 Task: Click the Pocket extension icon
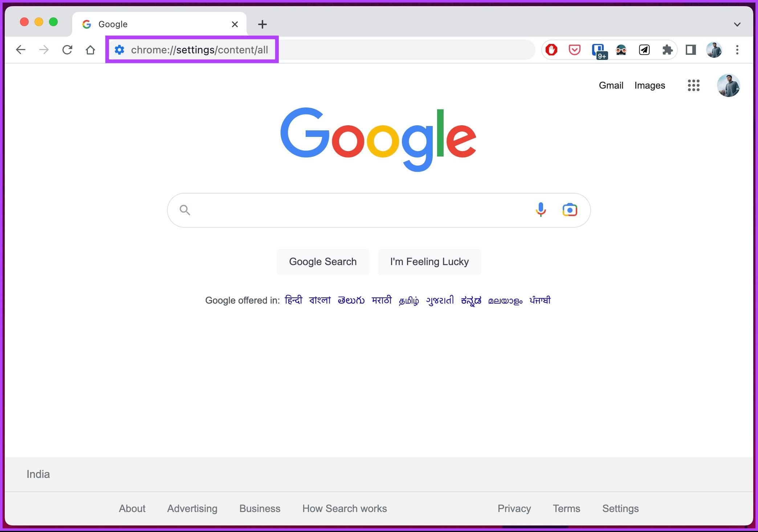point(574,50)
